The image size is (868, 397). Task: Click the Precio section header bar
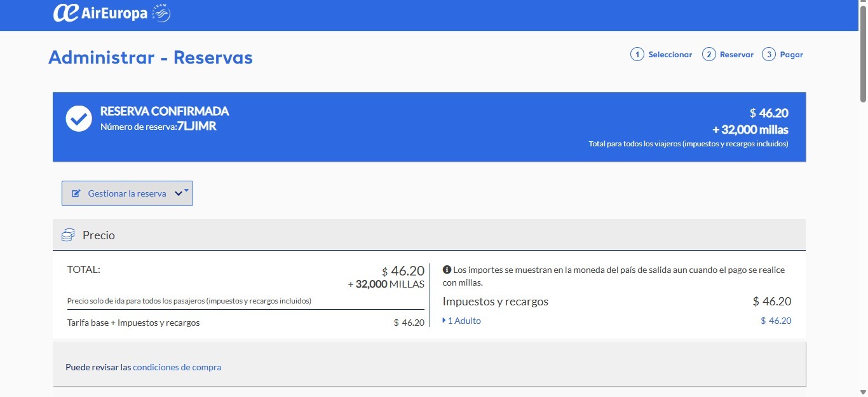(x=429, y=235)
